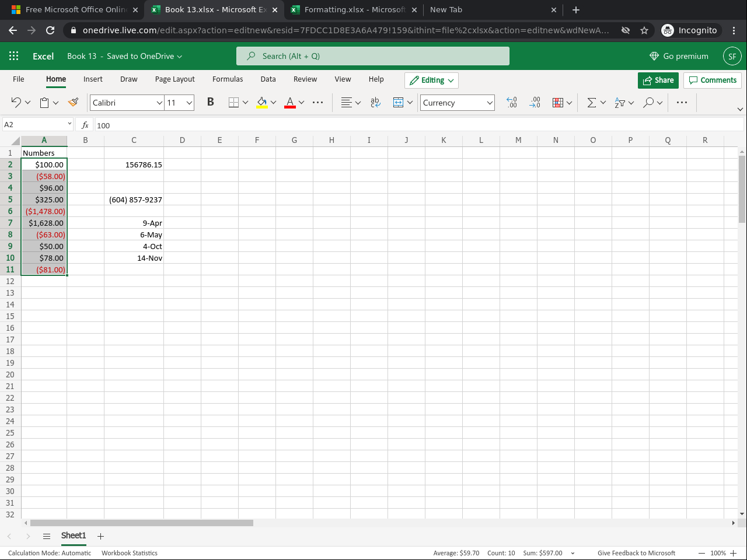The height and width of the screenshot is (560, 747).
Task: Expand the Paste options dropdown
Action: click(x=56, y=103)
